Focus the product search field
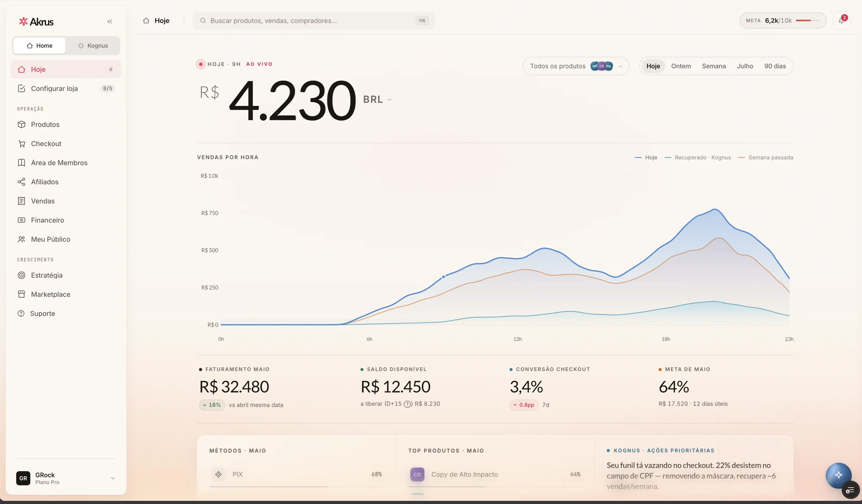The width and height of the screenshot is (862, 504). [314, 21]
